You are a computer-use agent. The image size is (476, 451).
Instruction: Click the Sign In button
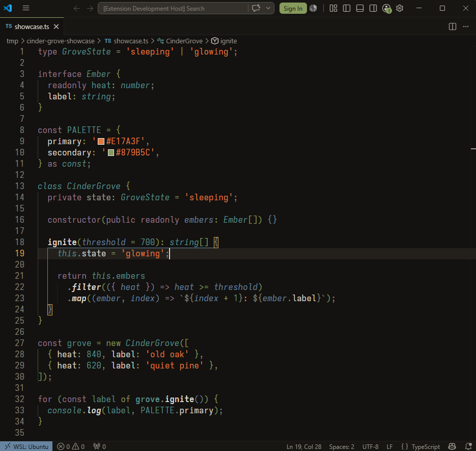(x=293, y=9)
